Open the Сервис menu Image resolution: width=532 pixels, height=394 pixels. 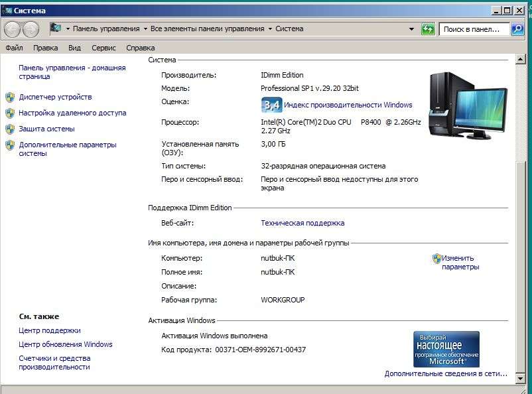103,48
